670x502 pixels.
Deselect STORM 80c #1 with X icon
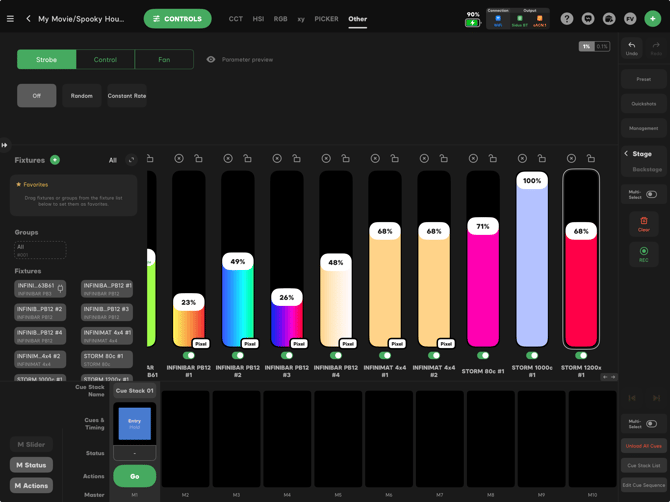point(473,159)
